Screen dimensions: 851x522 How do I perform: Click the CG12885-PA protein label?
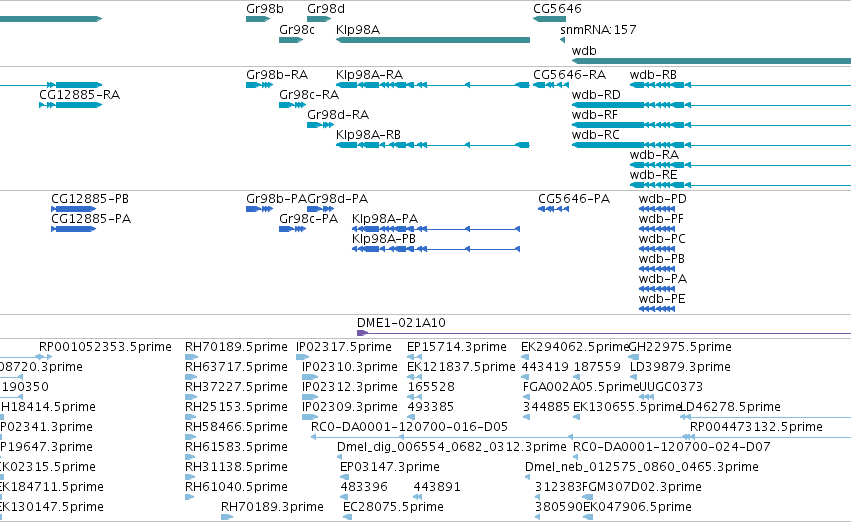pyautogui.click(x=91, y=219)
